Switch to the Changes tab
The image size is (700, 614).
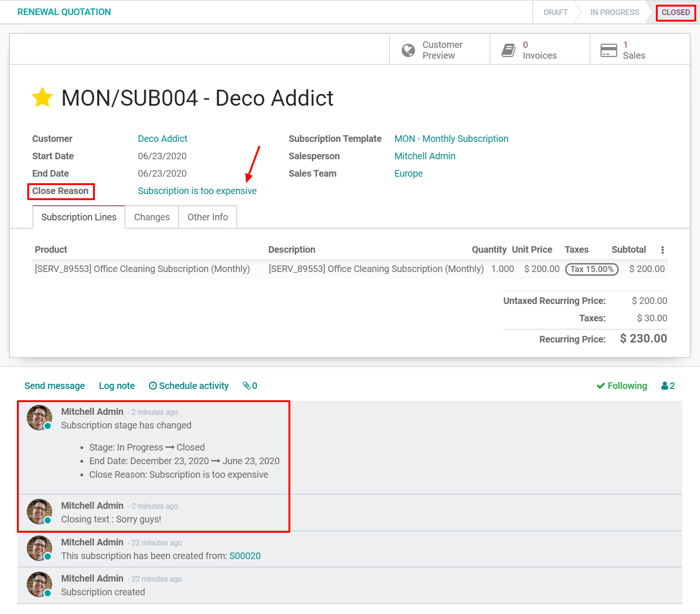[x=151, y=217]
